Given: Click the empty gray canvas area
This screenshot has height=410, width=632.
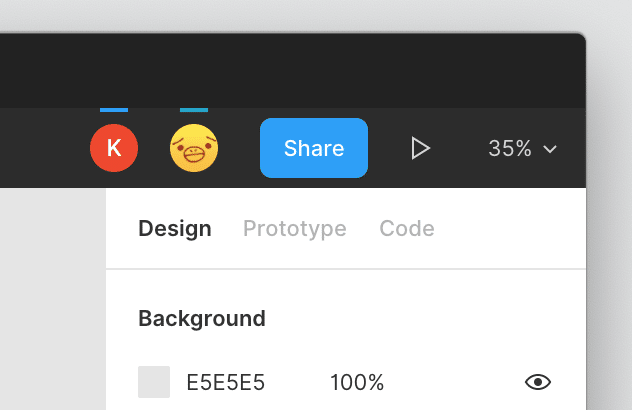Looking at the screenshot, I should tap(50, 300).
